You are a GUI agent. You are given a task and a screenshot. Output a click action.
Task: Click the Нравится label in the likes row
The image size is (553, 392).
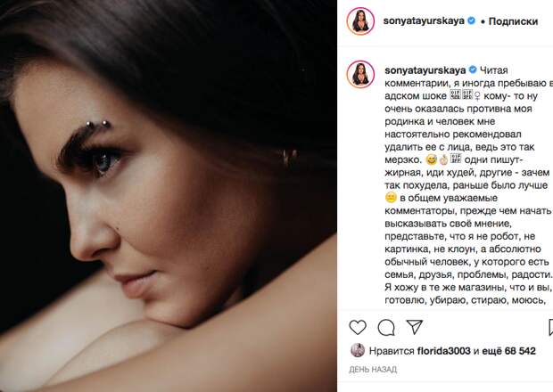click(x=392, y=351)
